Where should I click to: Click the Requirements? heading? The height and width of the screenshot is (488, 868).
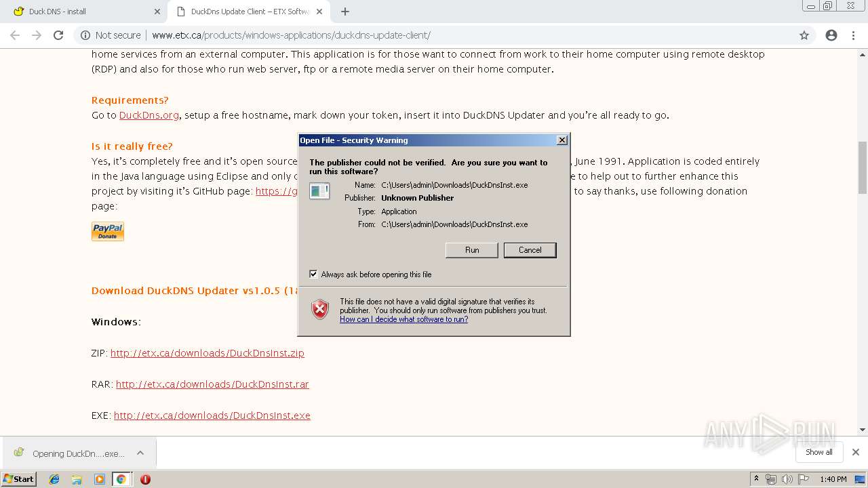tap(130, 100)
